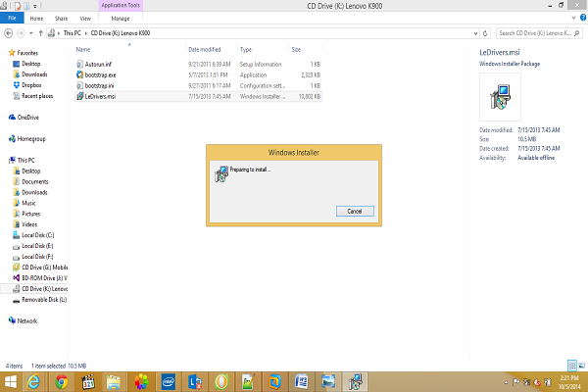Cancel the Windows Installer dialog
Screen dimensions: 588x392
(x=355, y=212)
